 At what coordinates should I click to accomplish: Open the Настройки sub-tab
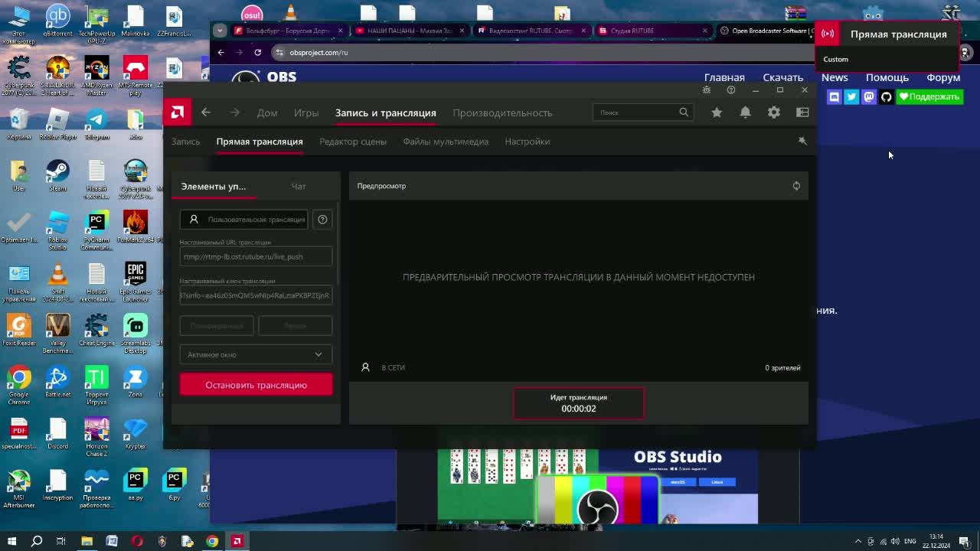point(528,142)
